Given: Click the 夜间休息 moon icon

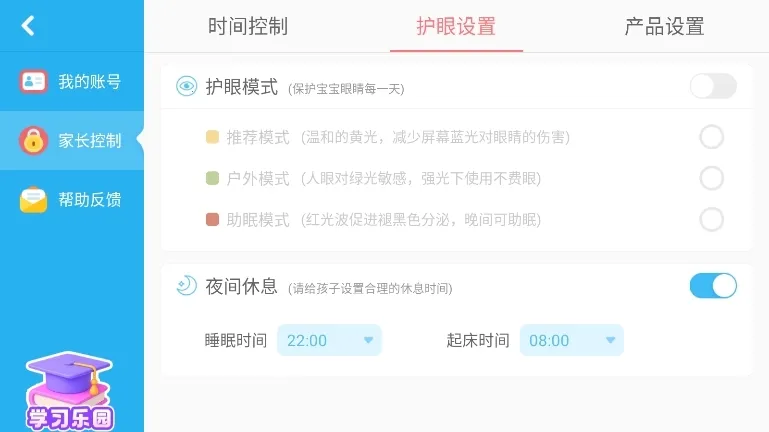Looking at the screenshot, I should [187, 287].
